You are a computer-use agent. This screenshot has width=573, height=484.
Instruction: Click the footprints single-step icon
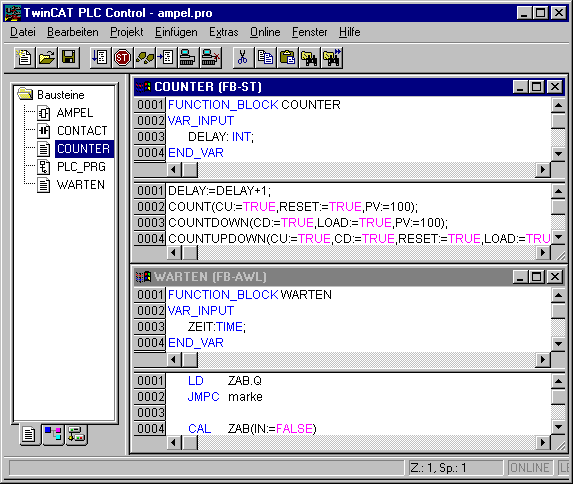click(x=144, y=58)
